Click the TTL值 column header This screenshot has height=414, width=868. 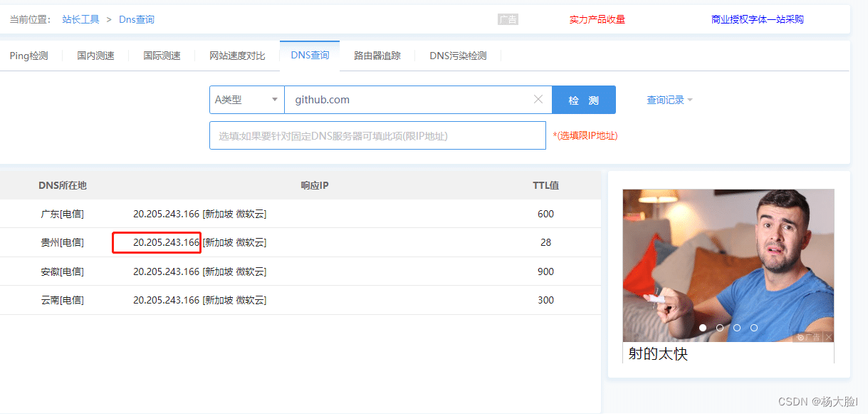pos(546,185)
